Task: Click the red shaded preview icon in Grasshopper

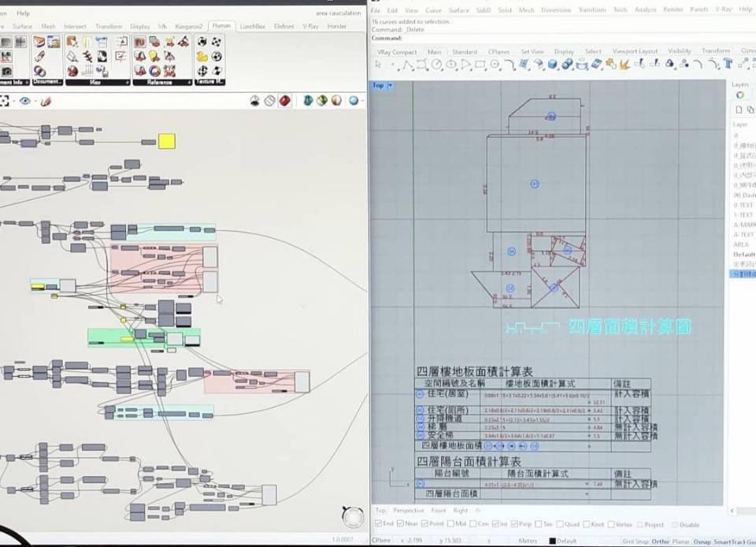Action: coord(284,100)
